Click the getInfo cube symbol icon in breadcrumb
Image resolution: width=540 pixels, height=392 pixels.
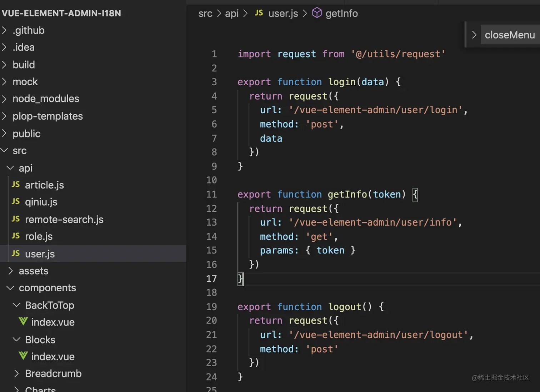[317, 13]
